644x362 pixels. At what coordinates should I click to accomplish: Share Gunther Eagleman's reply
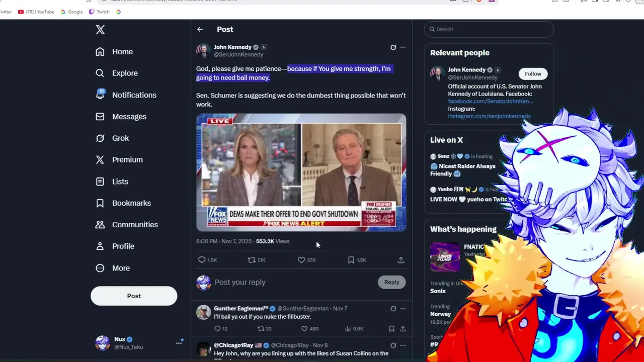point(403,329)
